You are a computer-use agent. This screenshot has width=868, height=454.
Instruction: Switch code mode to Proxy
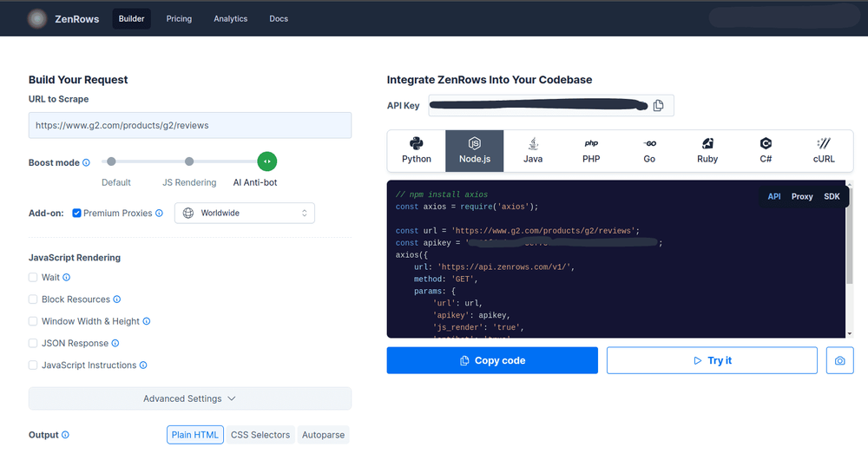pyautogui.click(x=802, y=196)
